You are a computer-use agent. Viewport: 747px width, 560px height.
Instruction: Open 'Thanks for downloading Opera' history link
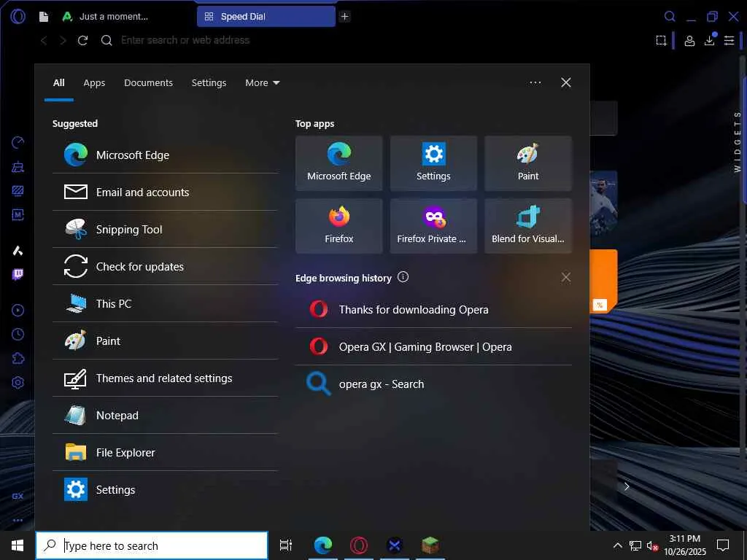click(x=433, y=309)
